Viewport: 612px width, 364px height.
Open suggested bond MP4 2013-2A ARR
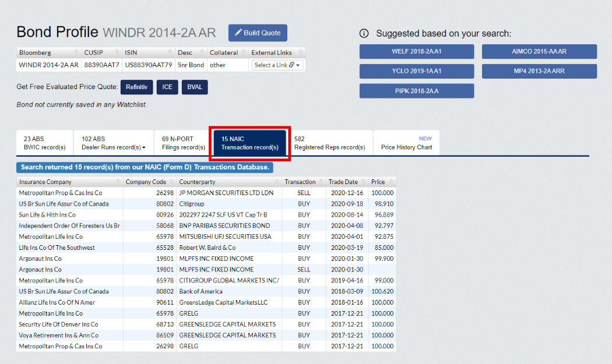pos(539,72)
